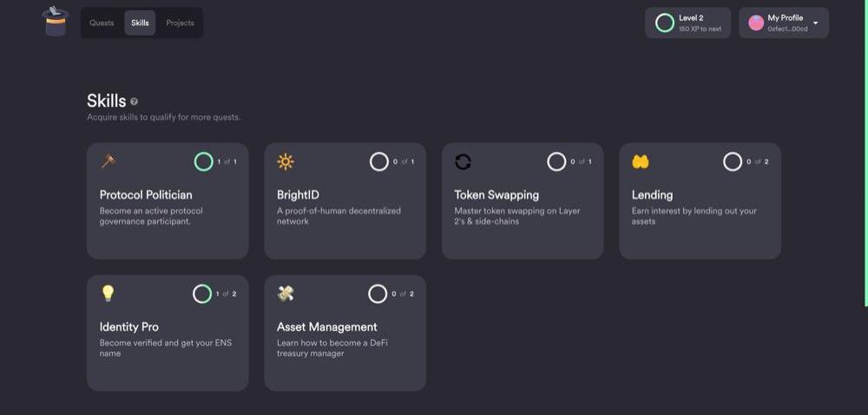The width and height of the screenshot is (868, 415).
Task: Switch to the Projects tab
Action: point(180,23)
